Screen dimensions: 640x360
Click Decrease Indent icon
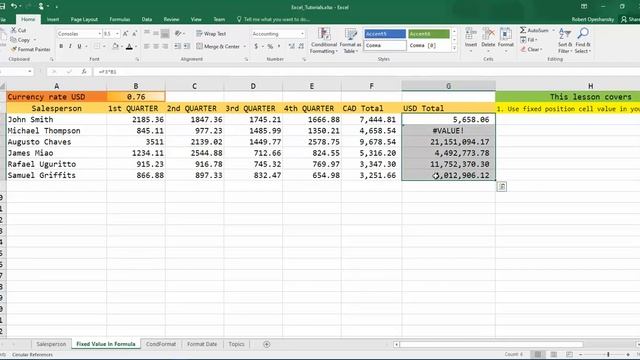click(178, 46)
